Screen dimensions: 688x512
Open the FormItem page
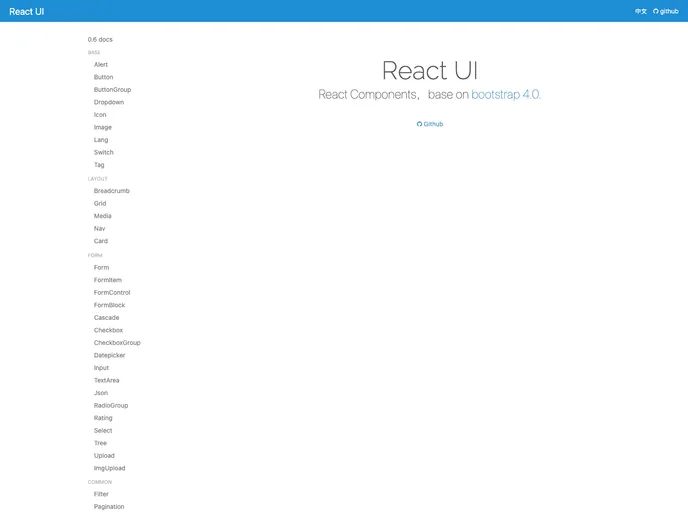coord(108,280)
